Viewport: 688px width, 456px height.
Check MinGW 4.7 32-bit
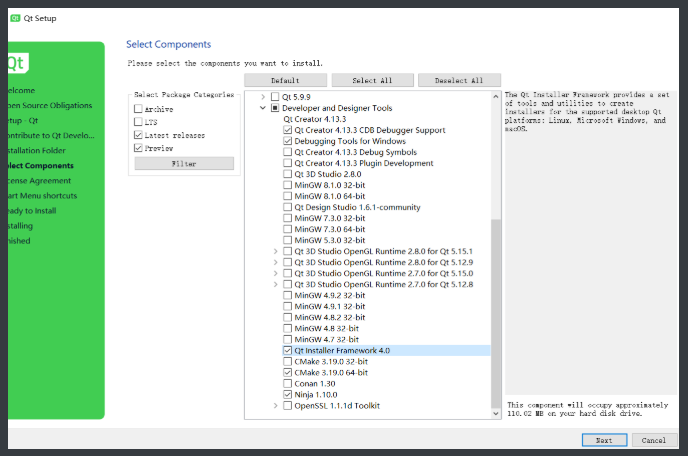[x=287, y=339]
